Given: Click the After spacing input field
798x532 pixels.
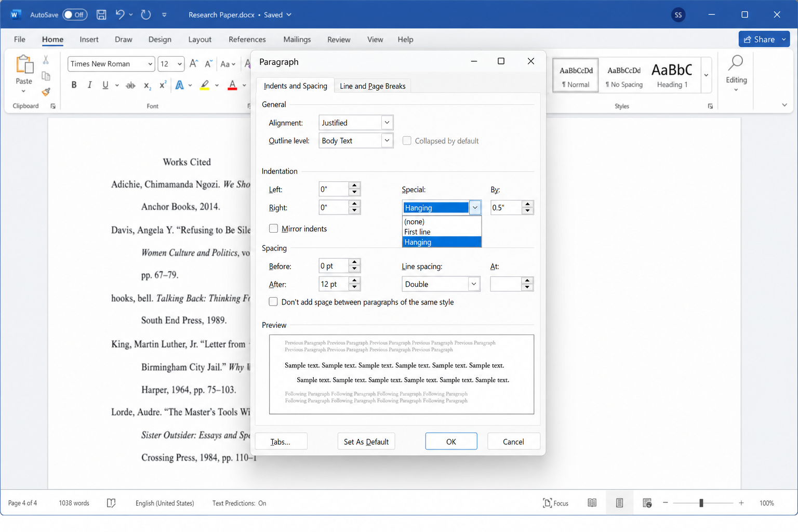Looking at the screenshot, I should (x=333, y=284).
